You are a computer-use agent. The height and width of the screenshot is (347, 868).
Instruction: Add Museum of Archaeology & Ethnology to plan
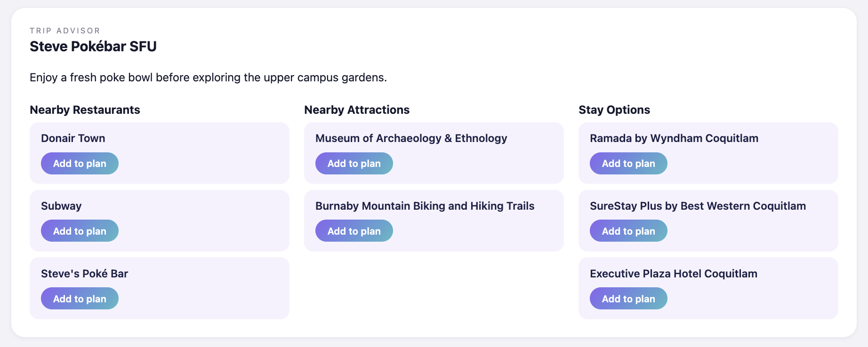click(x=354, y=164)
